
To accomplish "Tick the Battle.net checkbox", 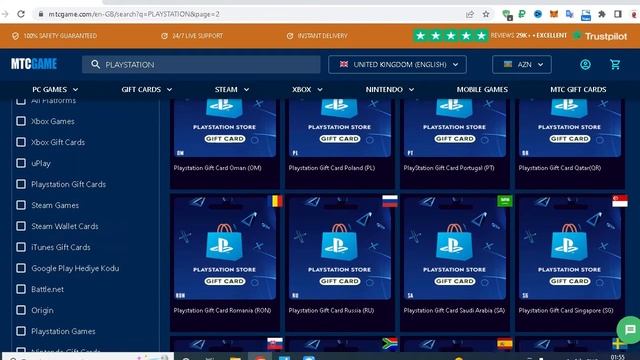I will click(x=21, y=289).
